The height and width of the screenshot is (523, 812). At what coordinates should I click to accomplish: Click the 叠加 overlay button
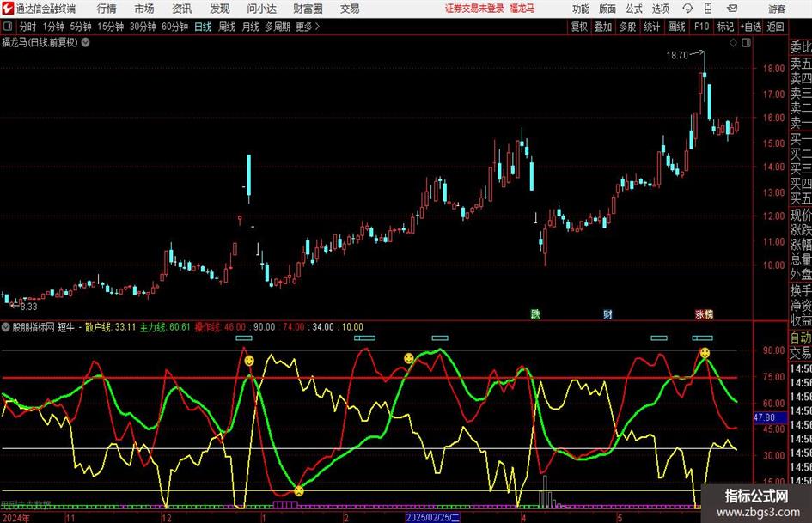(x=603, y=27)
